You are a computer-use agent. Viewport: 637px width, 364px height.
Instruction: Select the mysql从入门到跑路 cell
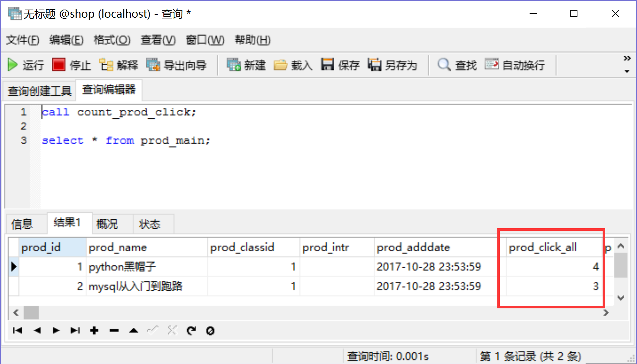147,286
